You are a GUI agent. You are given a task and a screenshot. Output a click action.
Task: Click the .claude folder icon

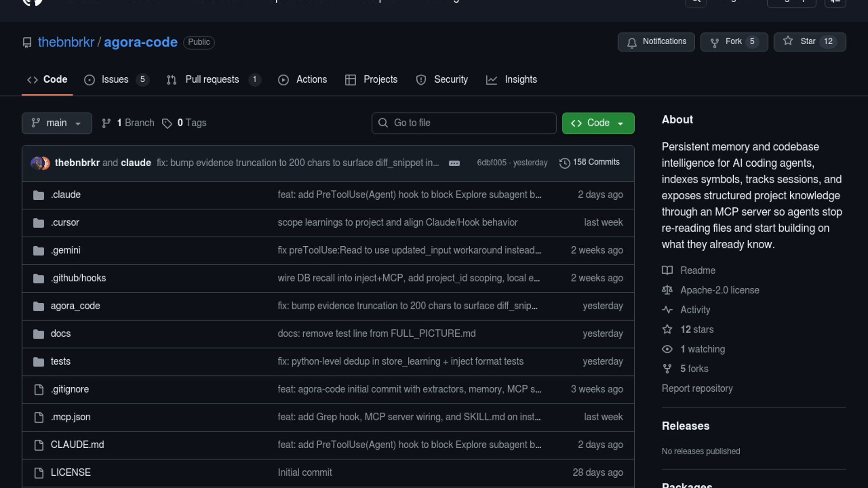tap(39, 195)
